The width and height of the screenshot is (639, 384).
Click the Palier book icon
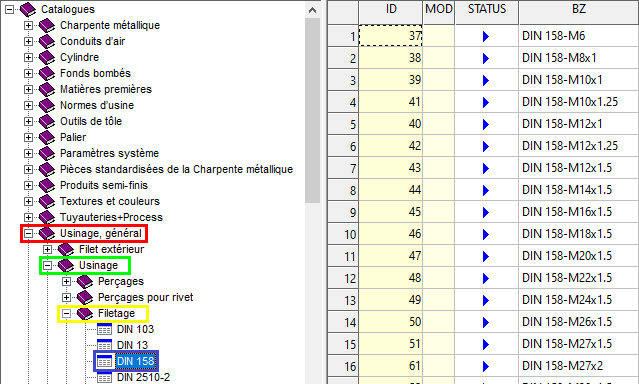click(x=47, y=137)
